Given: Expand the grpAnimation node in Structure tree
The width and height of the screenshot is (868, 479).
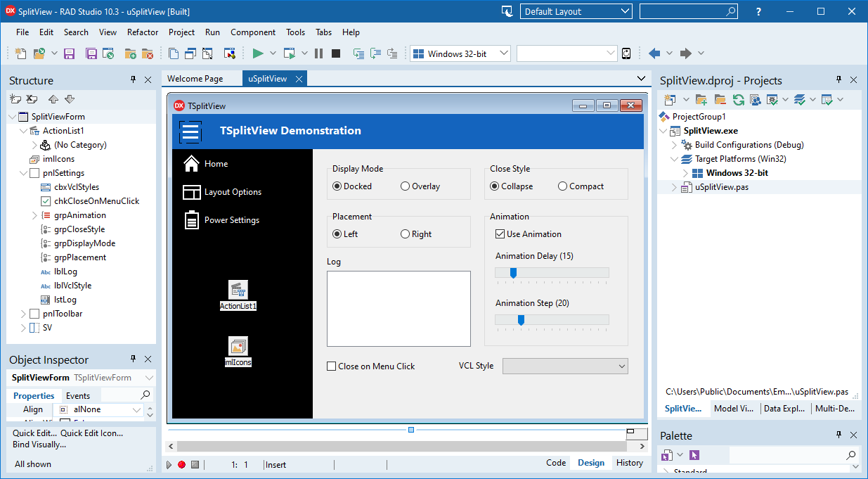Looking at the screenshot, I should [34, 215].
